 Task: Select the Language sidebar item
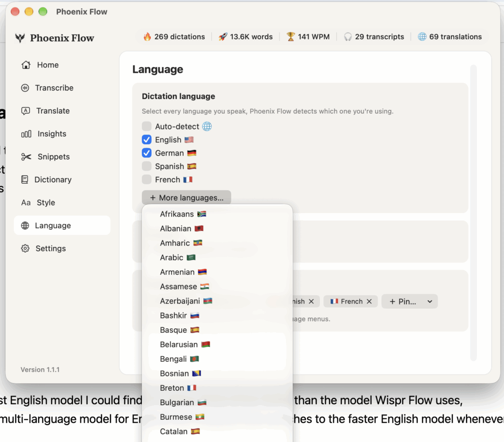[x=62, y=225]
